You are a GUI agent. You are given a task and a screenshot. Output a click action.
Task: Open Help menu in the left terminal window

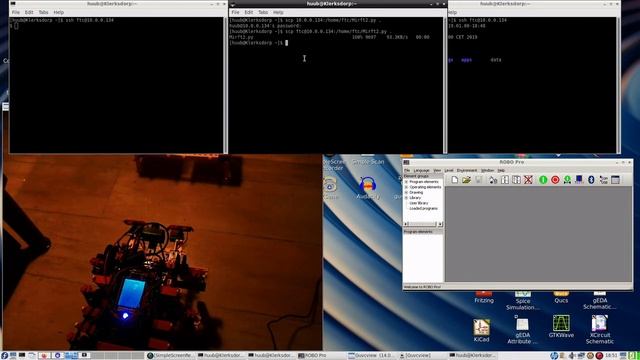point(58,12)
